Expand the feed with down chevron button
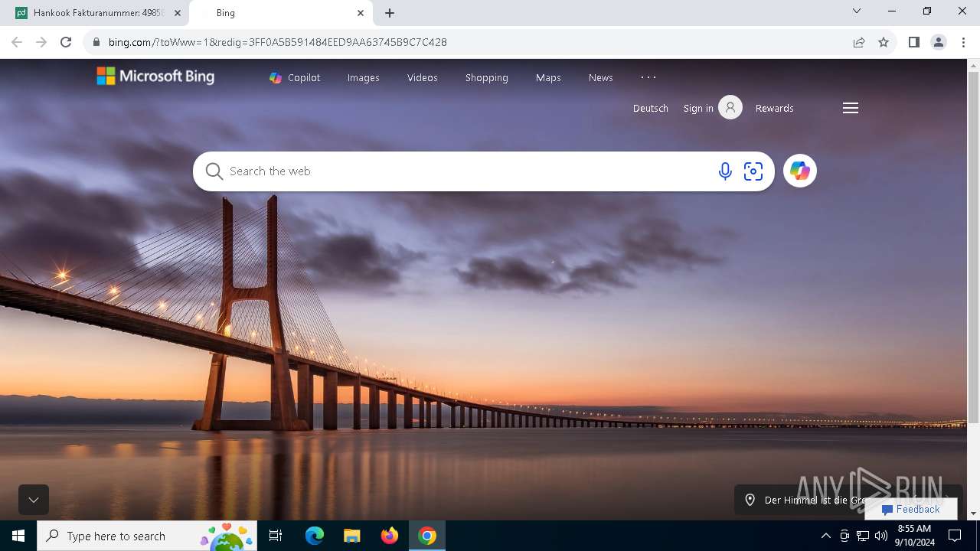This screenshot has width=980, height=551. (34, 500)
